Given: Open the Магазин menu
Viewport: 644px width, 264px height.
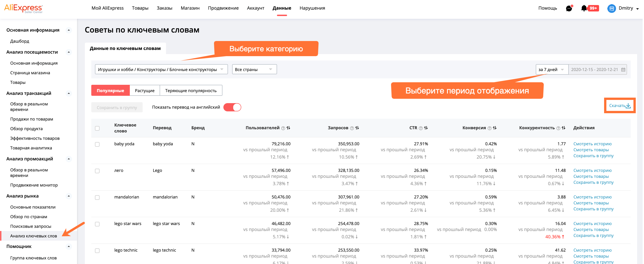Looking at the screenshot, I should tap(191, 8).
